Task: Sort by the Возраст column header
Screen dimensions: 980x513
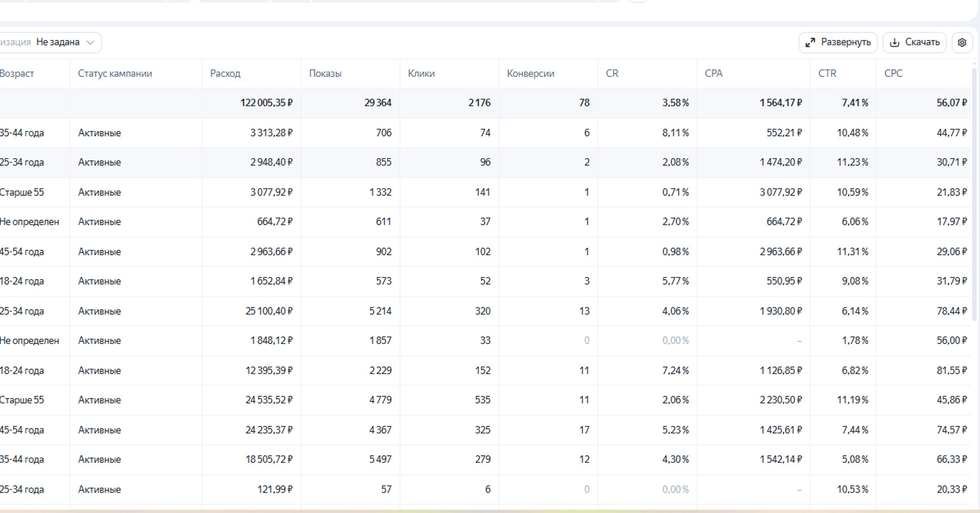Action: [x=17, y=74]
